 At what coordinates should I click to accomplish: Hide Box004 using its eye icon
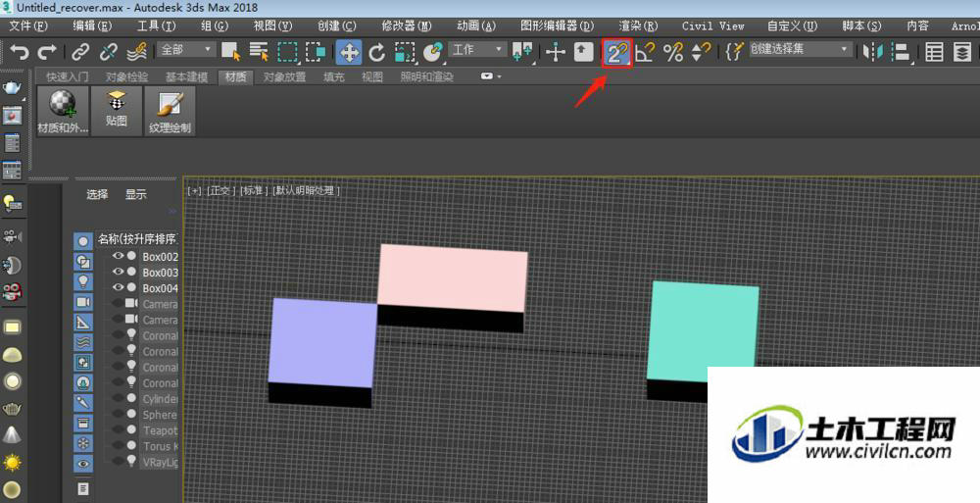pyautogui.click(x=118, y=287)
